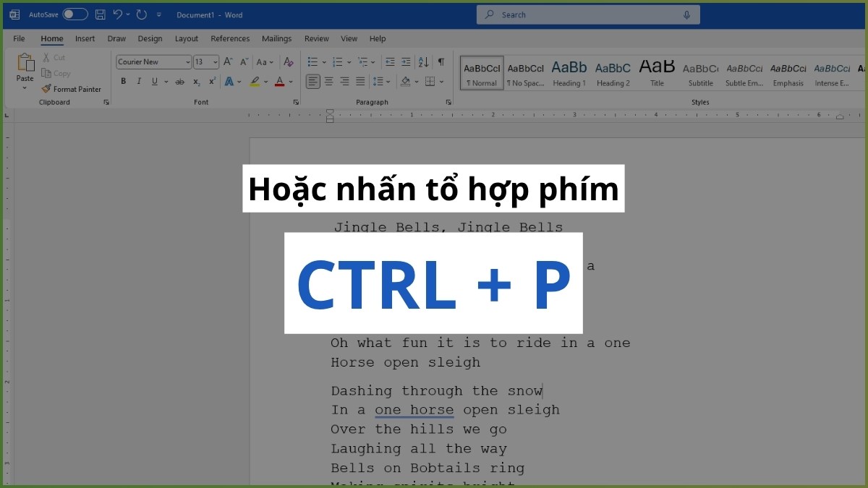The height and width of the screenshot is (488, 868).
Task: Toggle bold formatting in the Font group
Action: pos(124,81)
